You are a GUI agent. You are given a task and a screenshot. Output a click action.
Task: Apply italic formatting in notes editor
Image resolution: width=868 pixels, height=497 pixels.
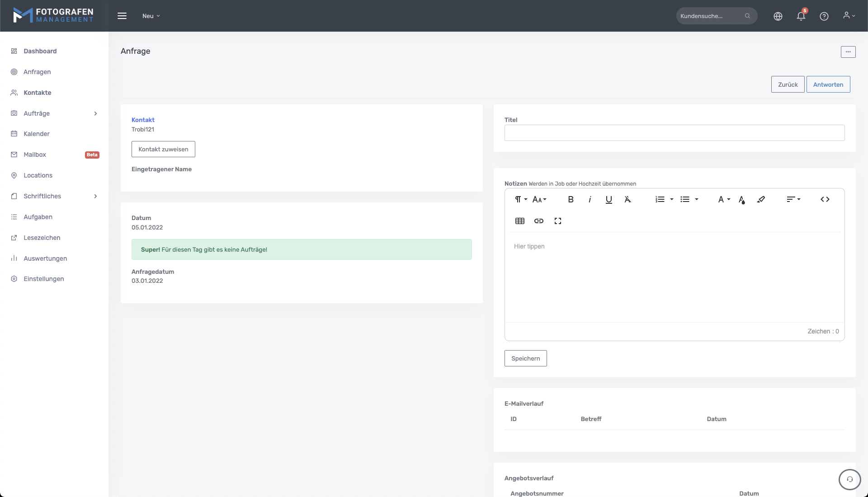pos(590,199)
